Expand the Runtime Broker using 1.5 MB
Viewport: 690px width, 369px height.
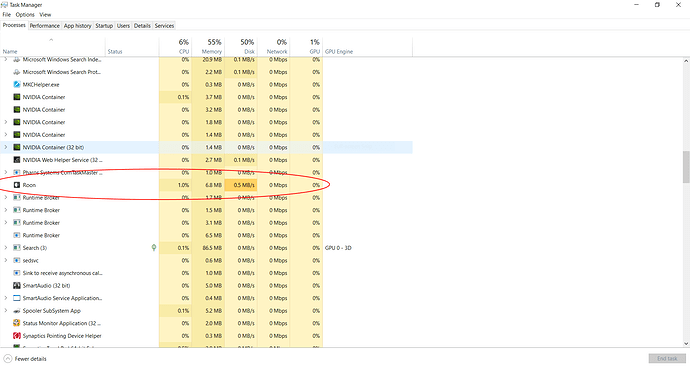(x=6, y=210)
